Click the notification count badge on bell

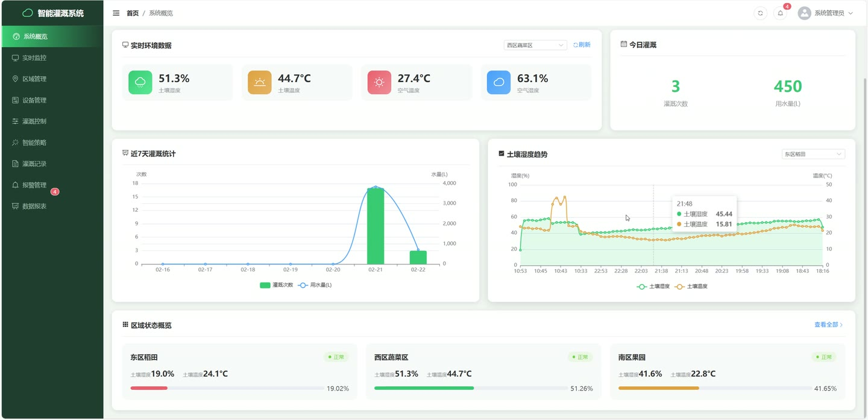787,7
